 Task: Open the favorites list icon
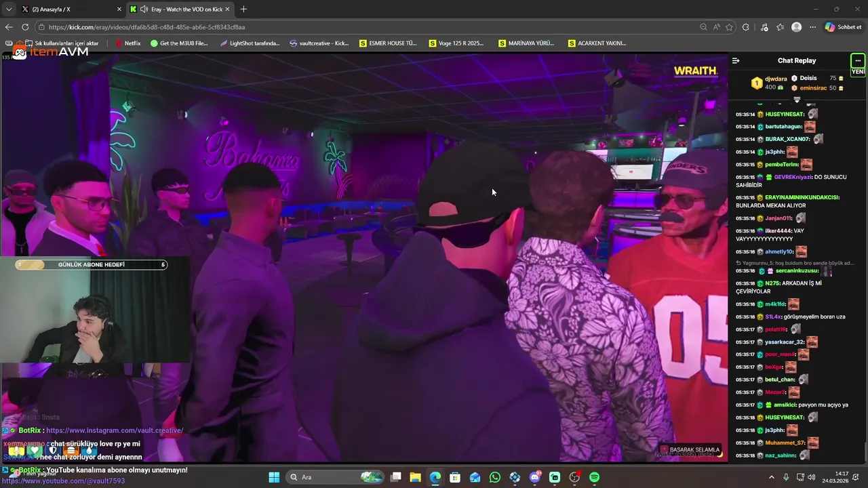point(781,27)
